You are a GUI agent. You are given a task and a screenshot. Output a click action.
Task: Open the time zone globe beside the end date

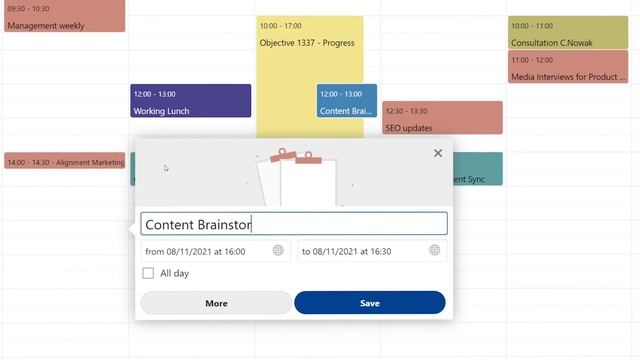(x=435, y=250)
